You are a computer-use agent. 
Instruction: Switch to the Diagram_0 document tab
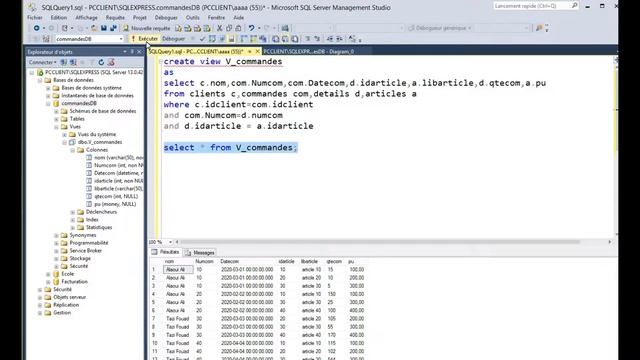[x=309, y=51]
